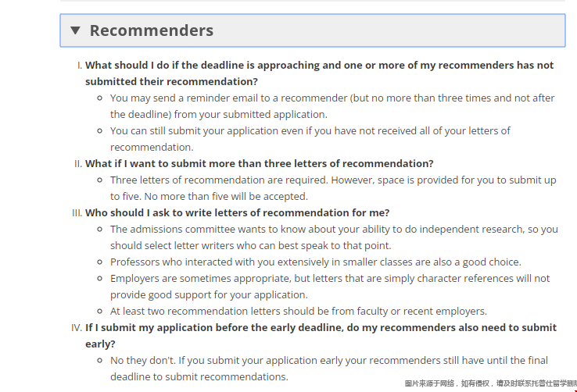
Task: Select the 'Who should I ask' question
Action: click(238, 212)
